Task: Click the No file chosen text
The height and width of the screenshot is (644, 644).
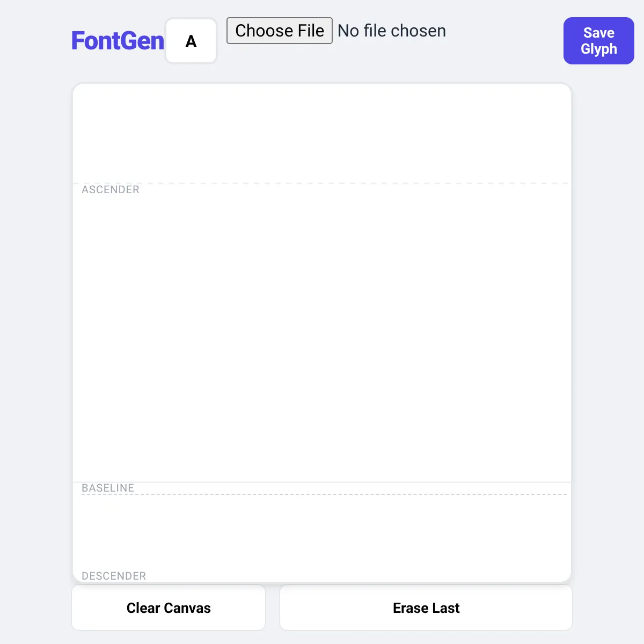Action: pyautogui.click(x=392, y=31)
